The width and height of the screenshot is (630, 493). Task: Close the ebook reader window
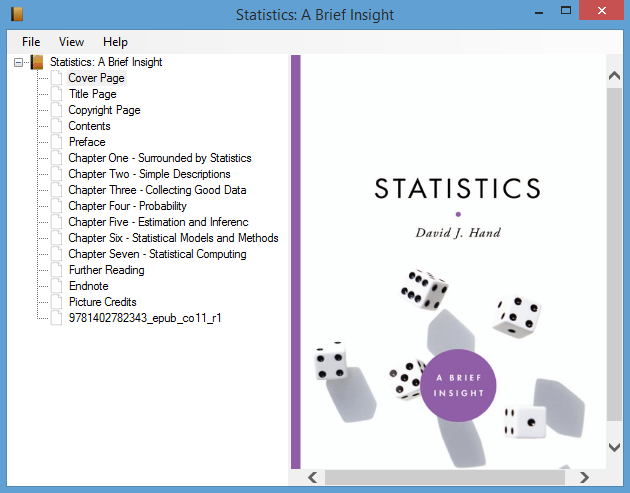coord(601,10)
